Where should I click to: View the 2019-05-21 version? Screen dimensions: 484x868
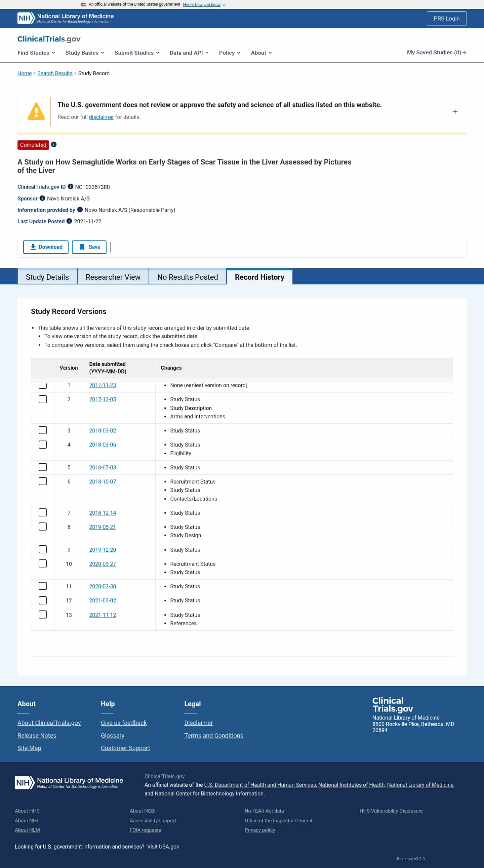[103, 527]
